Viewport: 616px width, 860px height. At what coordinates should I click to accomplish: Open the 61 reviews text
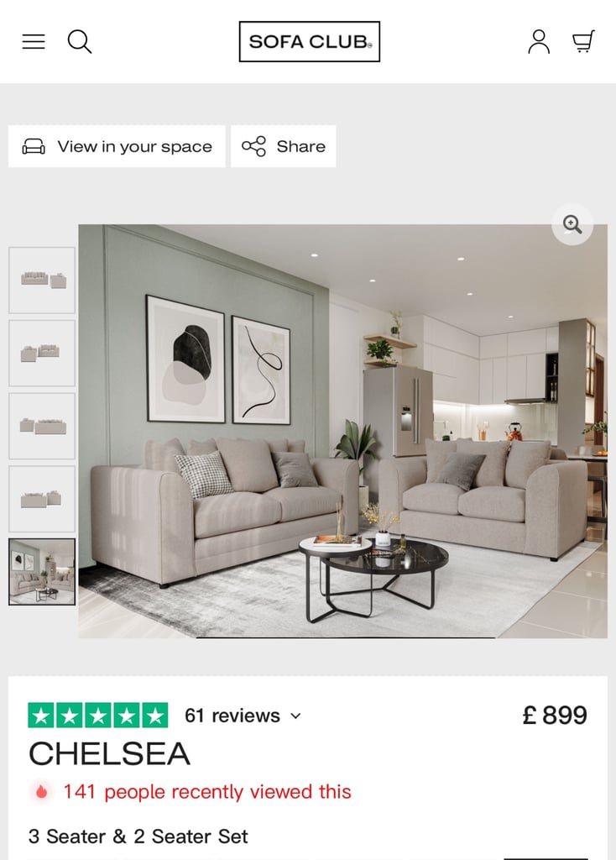pos(232,716)
